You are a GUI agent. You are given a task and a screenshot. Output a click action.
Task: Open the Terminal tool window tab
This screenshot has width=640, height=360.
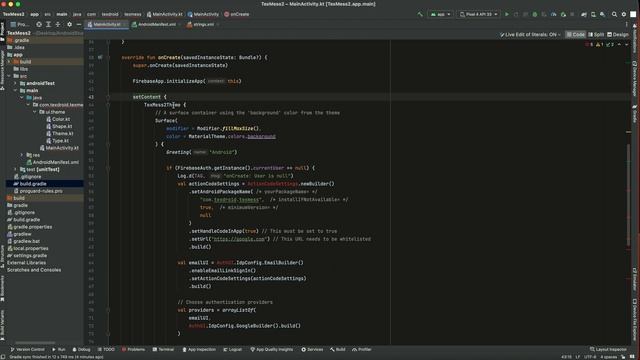[x=163, y=349]
